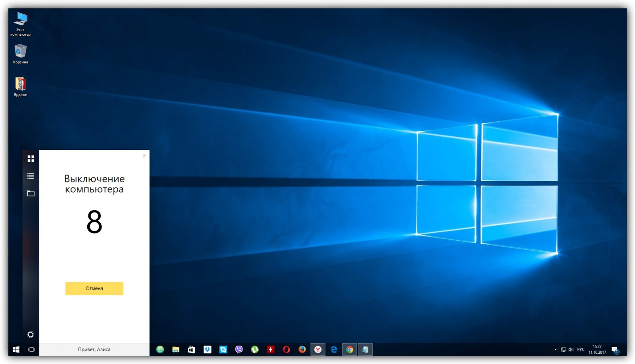Open uTorrent from the taskbar
The image size is (635, 364).
pyautogui.click(x=255, y=349)
